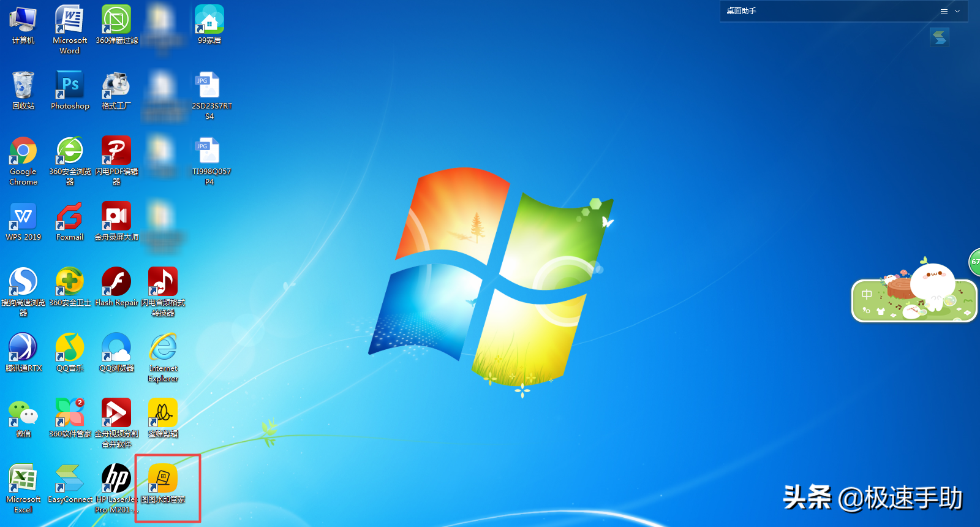Click the small arrow icon under 桌面助手 bar
Screen dimensions: 980x527
point(939,37)
